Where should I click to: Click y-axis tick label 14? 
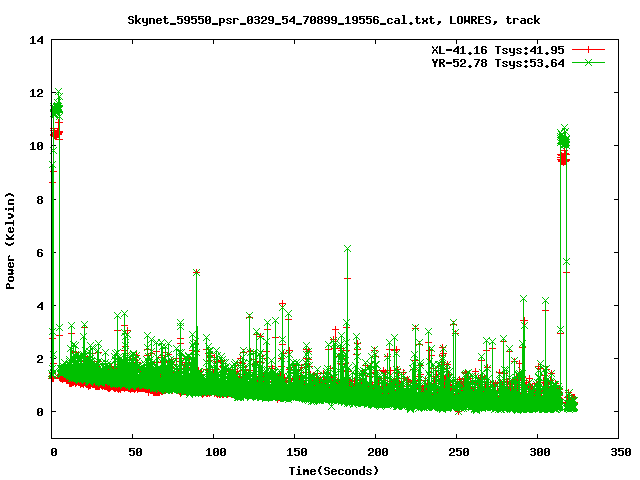(x=36, y=40)
